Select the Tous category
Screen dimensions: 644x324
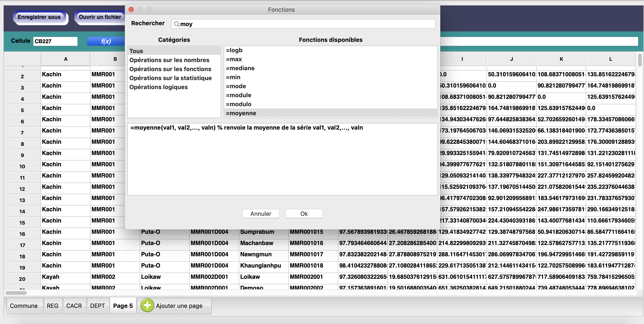[x=174, y=51]
